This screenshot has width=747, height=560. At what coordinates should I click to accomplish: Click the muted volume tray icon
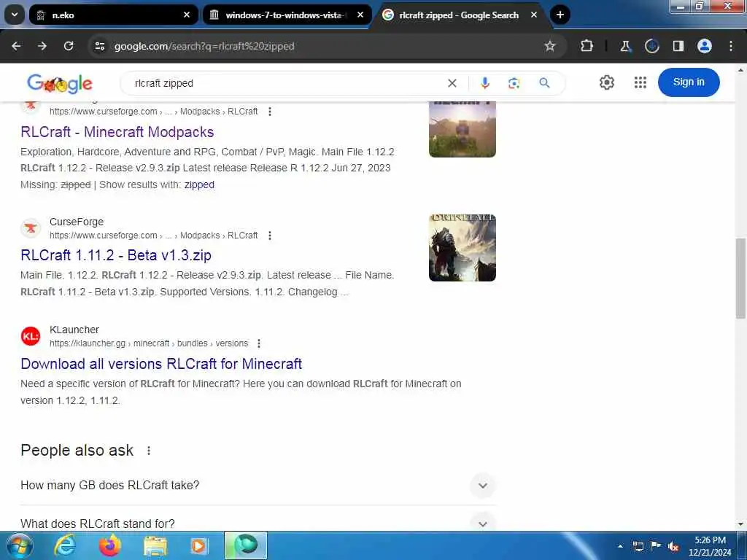pos(673,547)
